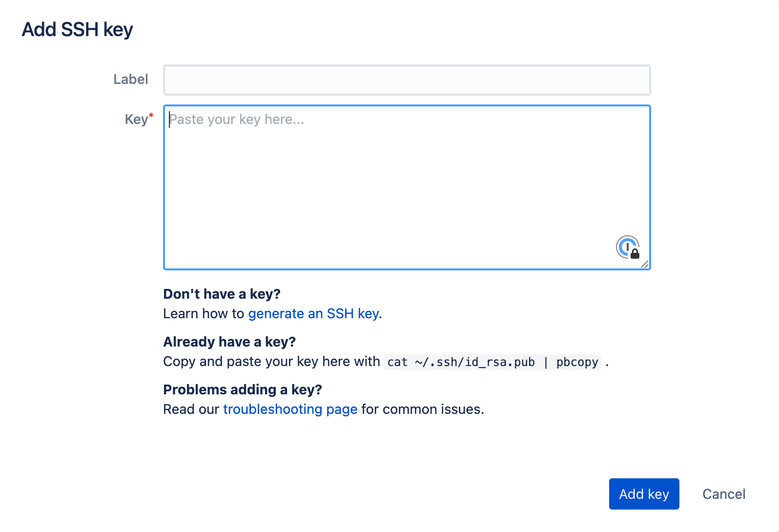Open the 'troubleshooting page' link
Screen dimensions: 779x532
point(290,409)
